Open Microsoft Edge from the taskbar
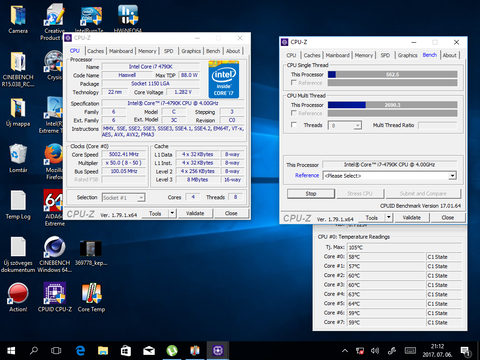 80,350
